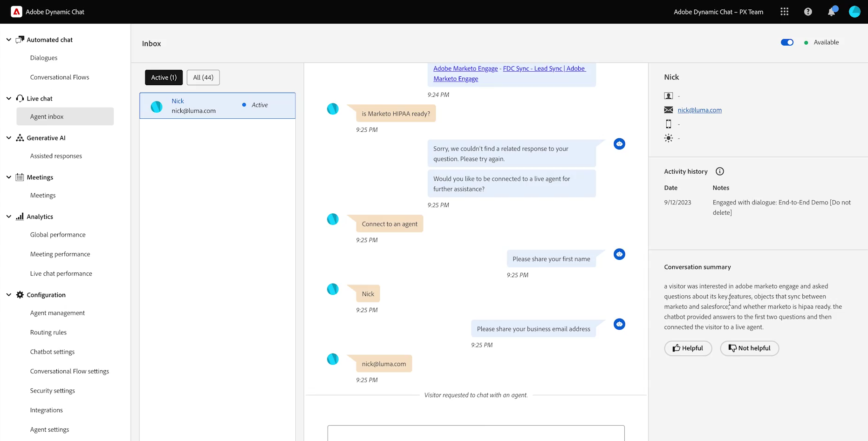Click the 'Connect to an agent' message bubble
This screenshot has height=441, width=868.
(x=390, y=224)
